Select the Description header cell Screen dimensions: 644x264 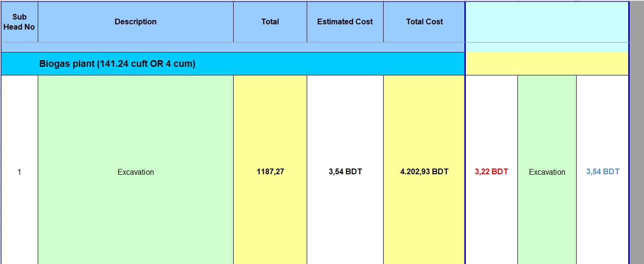pyautogui.click(x=135, y=22)
